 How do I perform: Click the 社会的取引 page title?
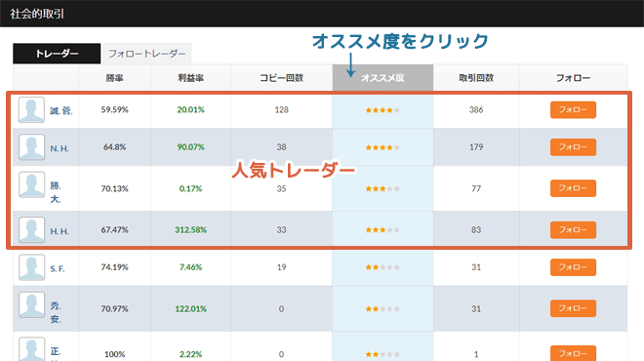(x=37, y=14)
